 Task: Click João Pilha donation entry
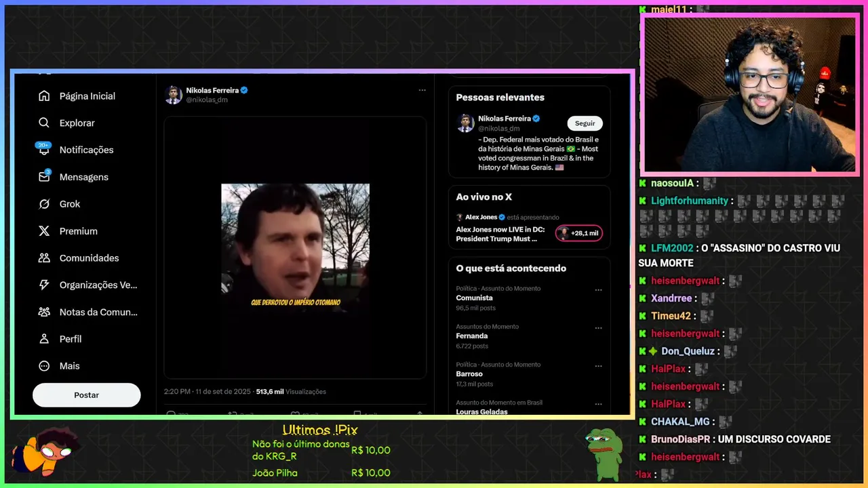pyautogui.click(x=321, y=473)
